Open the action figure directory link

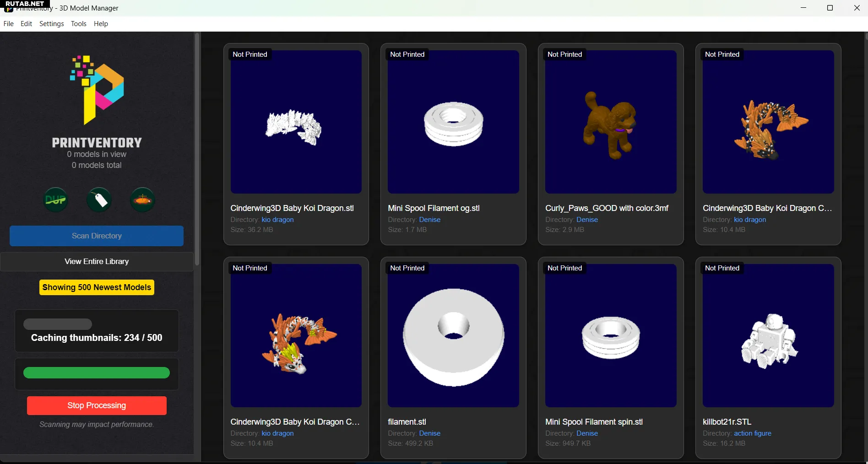753,433
